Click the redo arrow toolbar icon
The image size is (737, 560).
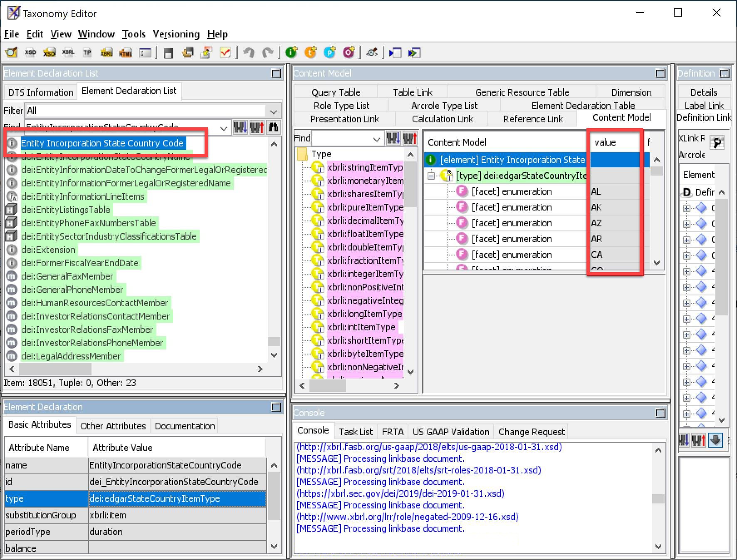click(x=268, y=52)
